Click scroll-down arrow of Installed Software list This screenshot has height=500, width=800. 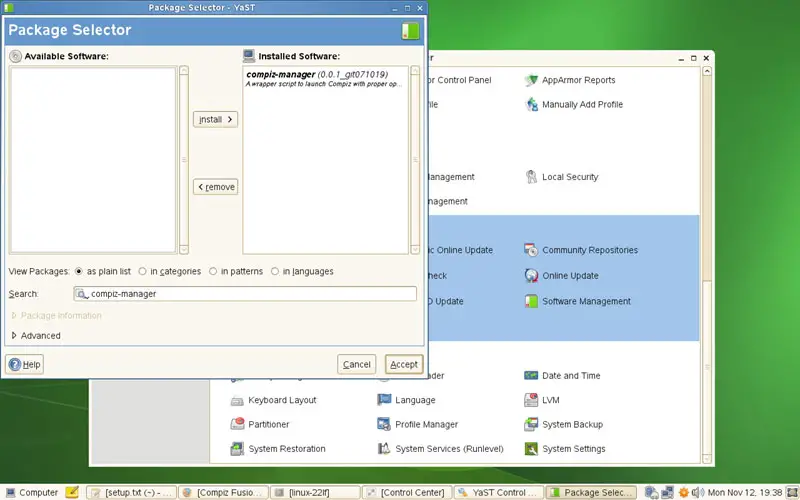pos(415,249)
